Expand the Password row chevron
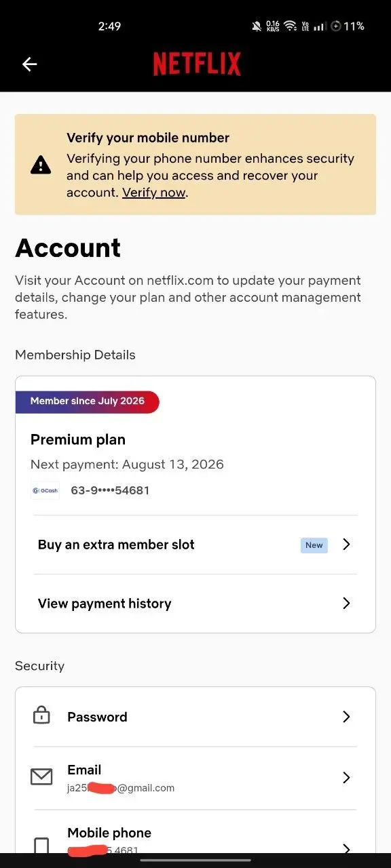Image resolution: width=391 pixels, height=868 pixels. (346, 717)
